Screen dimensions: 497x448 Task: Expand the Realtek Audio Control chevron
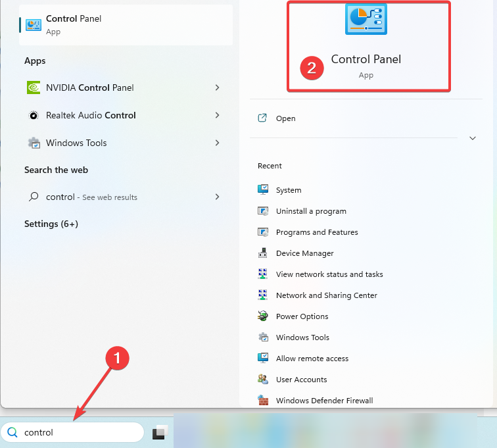click(217, 115)
